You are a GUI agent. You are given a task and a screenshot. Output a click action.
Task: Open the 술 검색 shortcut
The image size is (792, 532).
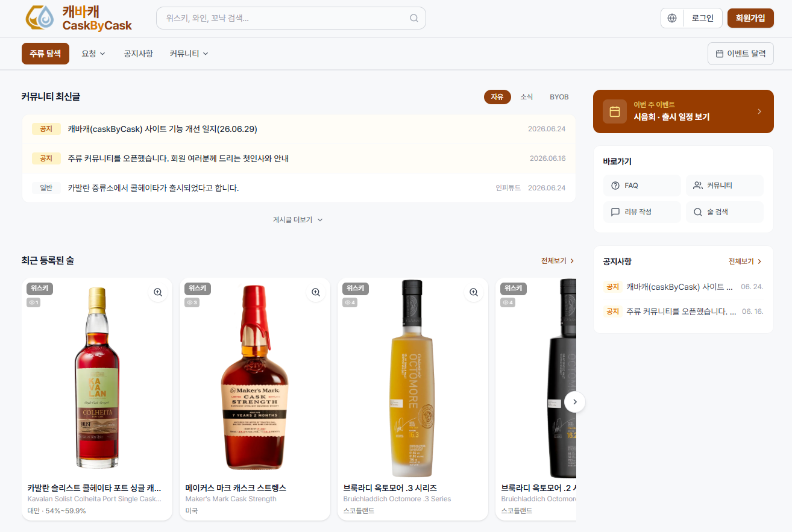point(724,212)
